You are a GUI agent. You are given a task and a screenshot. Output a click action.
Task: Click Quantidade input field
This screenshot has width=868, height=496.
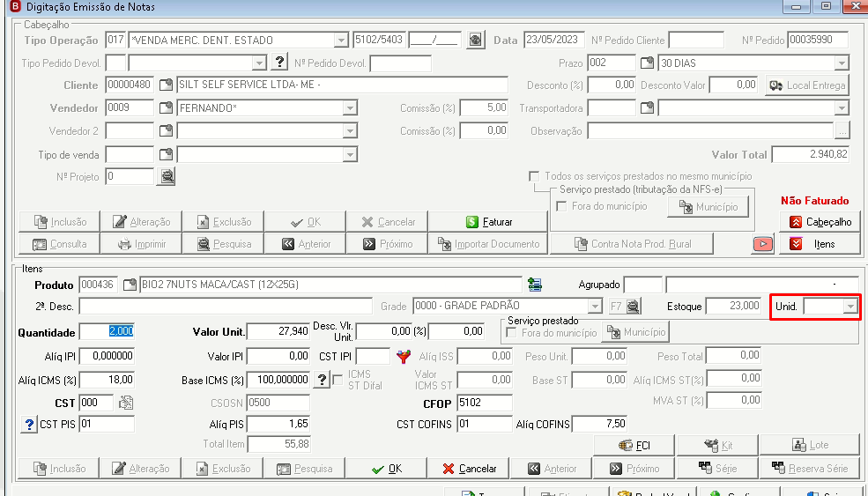(107, 331)
